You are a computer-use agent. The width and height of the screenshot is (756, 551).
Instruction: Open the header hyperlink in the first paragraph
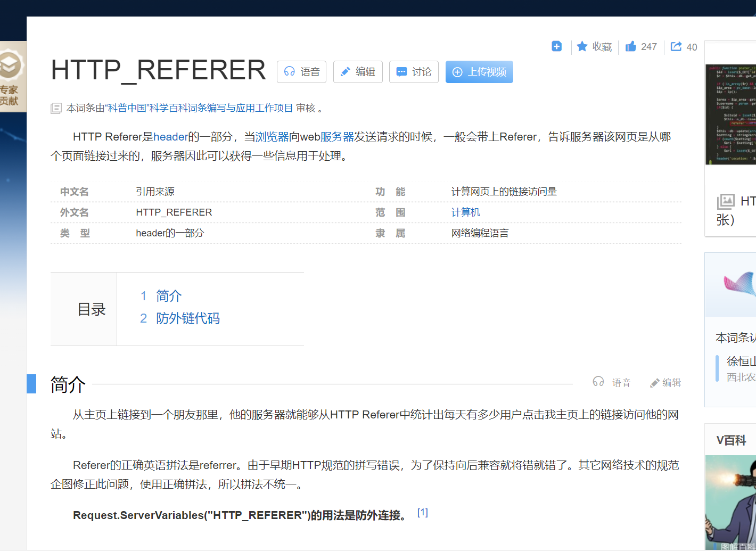click(x=170, y=137)
